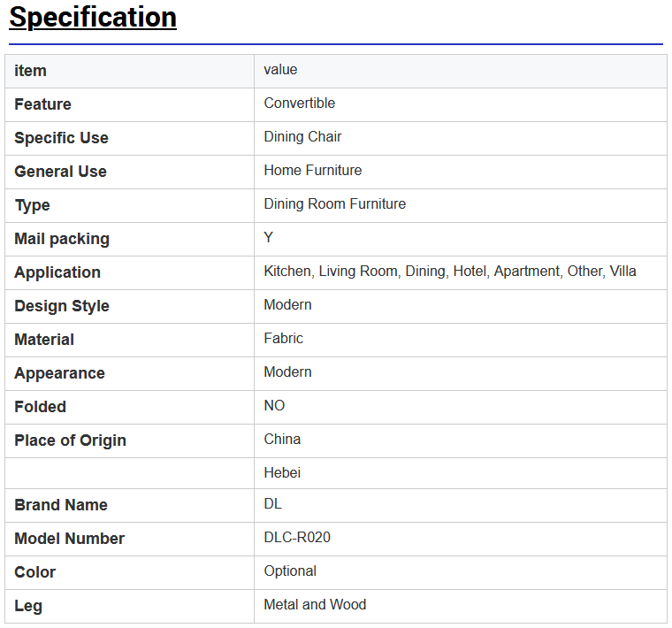Image resolution: width=672 pixels, height=628 pixels.
Task: Click the Fabric material value
Action: click(x=283, y=339)
